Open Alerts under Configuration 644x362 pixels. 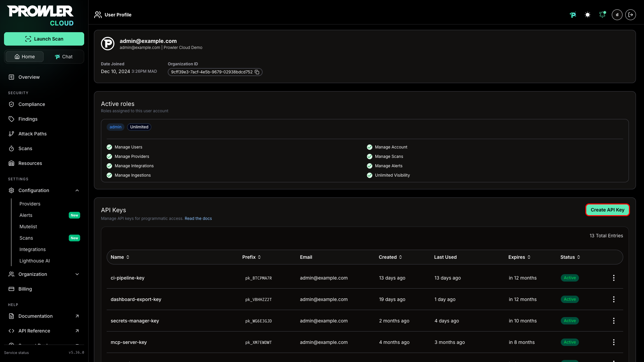26,215
